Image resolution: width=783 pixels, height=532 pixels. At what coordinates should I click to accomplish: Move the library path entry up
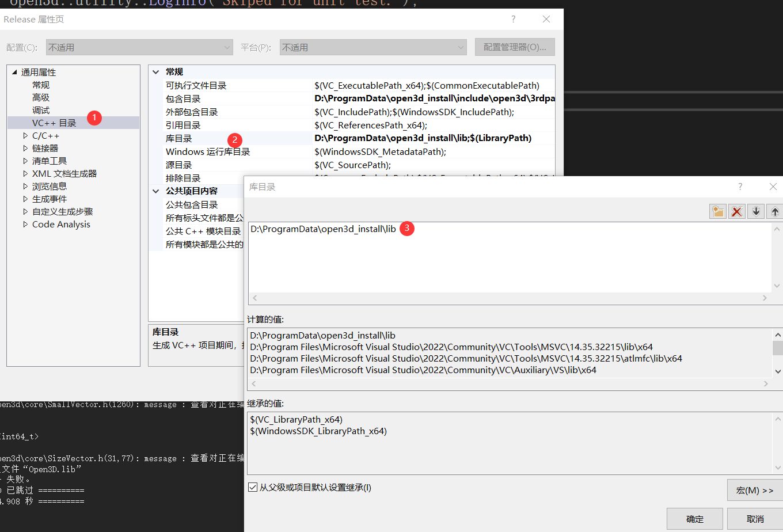point(774,211)
